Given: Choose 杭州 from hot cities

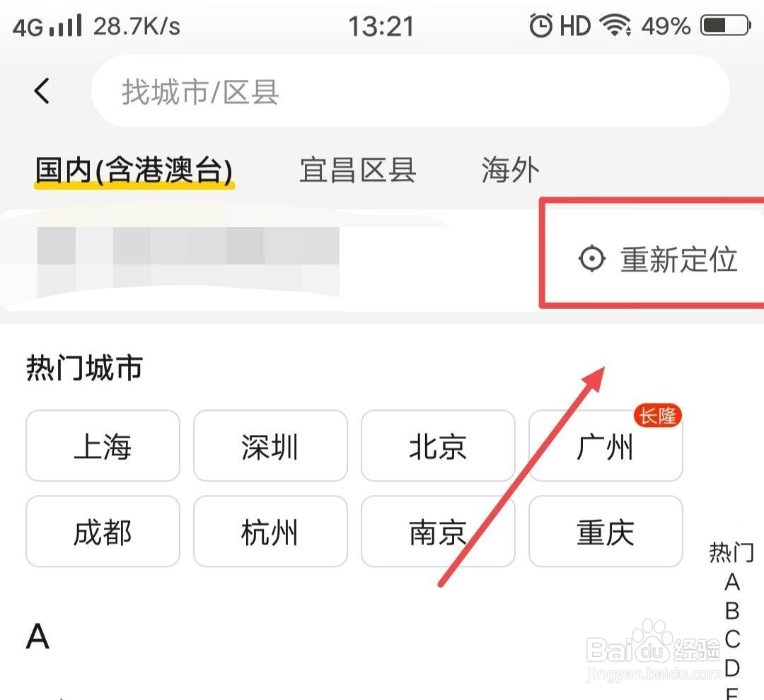Looking at the screenshot, I should tap(270, 532).
